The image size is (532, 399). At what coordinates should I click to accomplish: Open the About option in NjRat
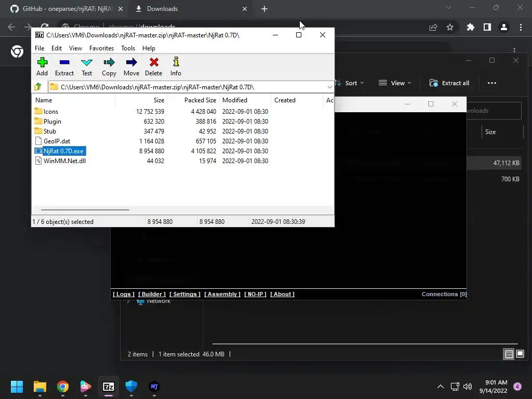click(x=282, y=294)
